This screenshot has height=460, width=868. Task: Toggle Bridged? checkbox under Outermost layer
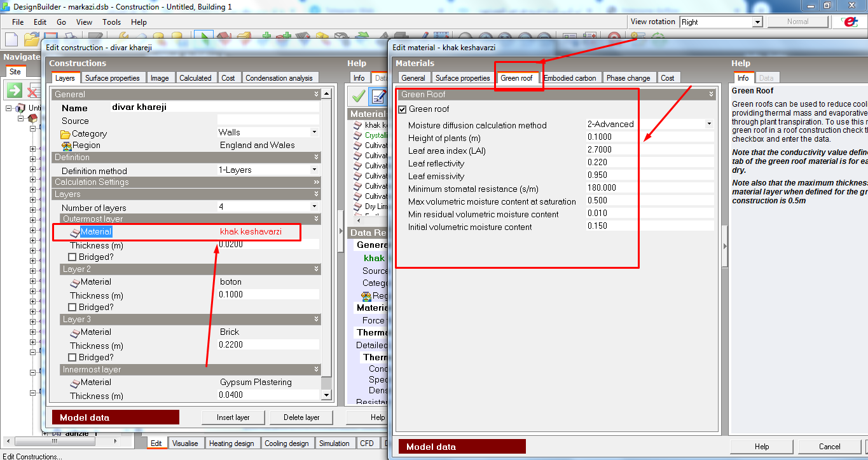tap(72, 257)
